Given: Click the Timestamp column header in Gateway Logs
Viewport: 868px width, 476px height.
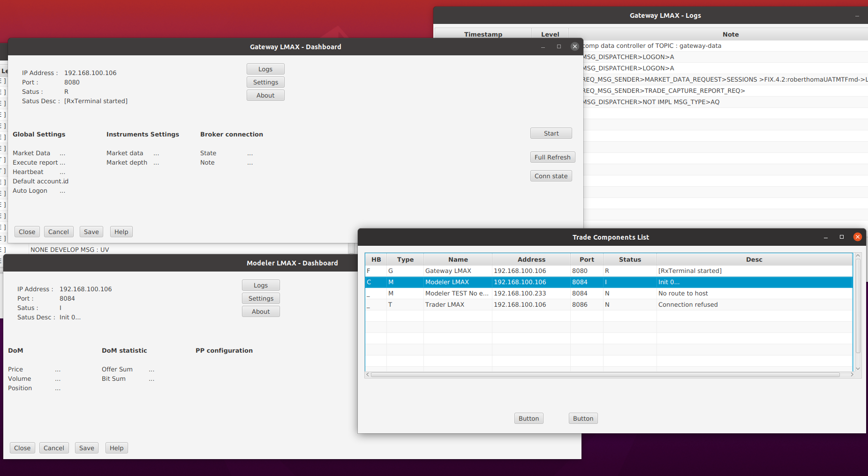Looking at the screenshot, I should click(x=483, y=34).
